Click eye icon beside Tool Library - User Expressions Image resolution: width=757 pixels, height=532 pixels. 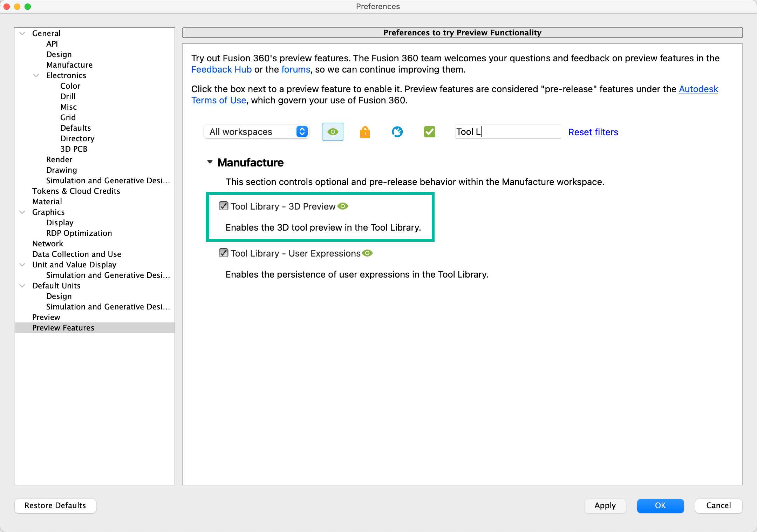(367, 253)
